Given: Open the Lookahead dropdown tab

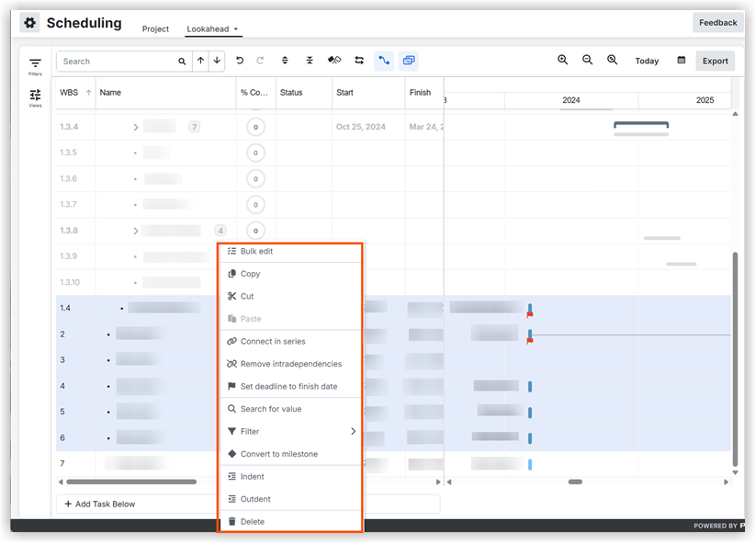Looking at the screenshot, I should click(212, 28).
